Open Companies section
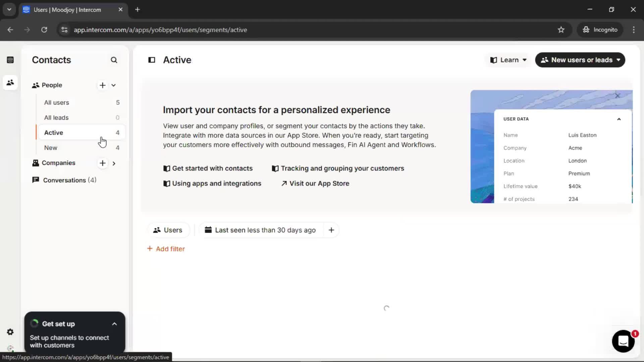Viewport: 644px width, 362px height. coord(58,163)
